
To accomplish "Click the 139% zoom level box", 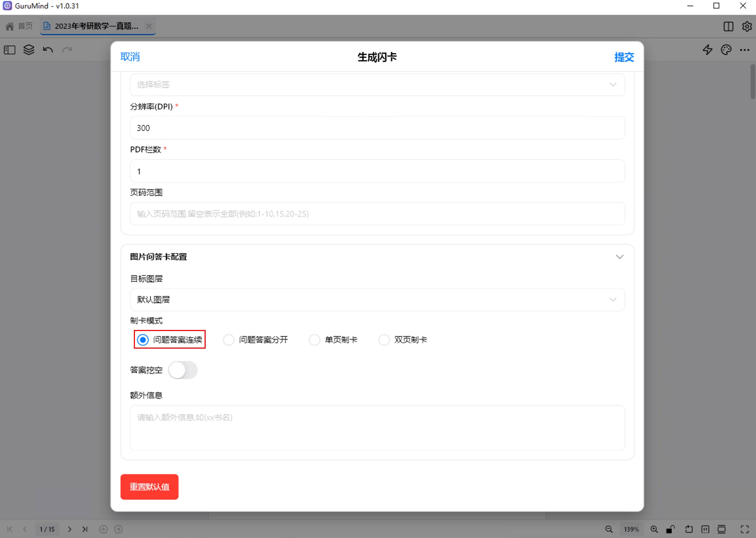I will pyautogui.click(x=631, y=529).
